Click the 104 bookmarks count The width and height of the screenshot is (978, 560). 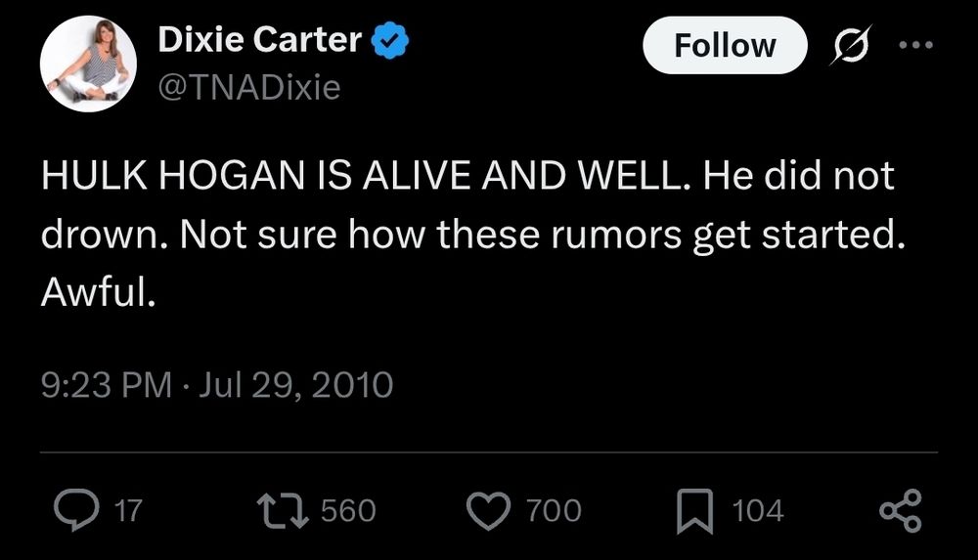[x=757, y=510]
